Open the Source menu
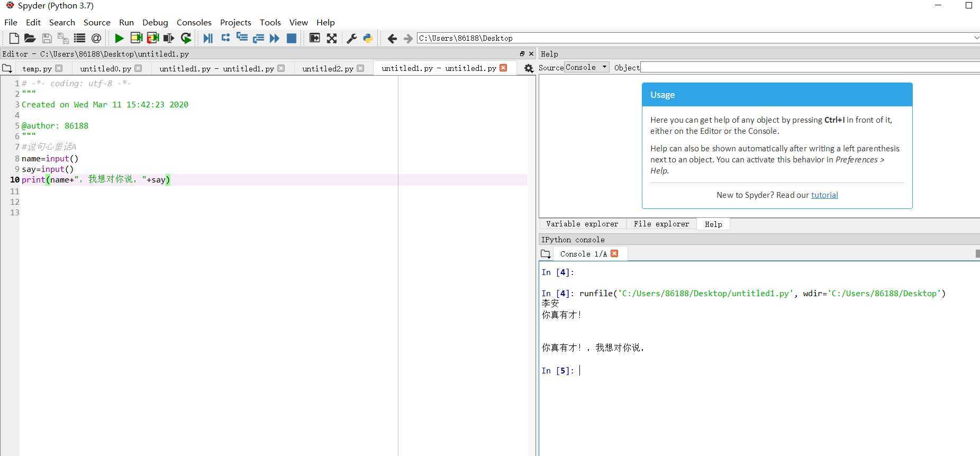This screenshot has width=980, height=456. pos(97,22)
